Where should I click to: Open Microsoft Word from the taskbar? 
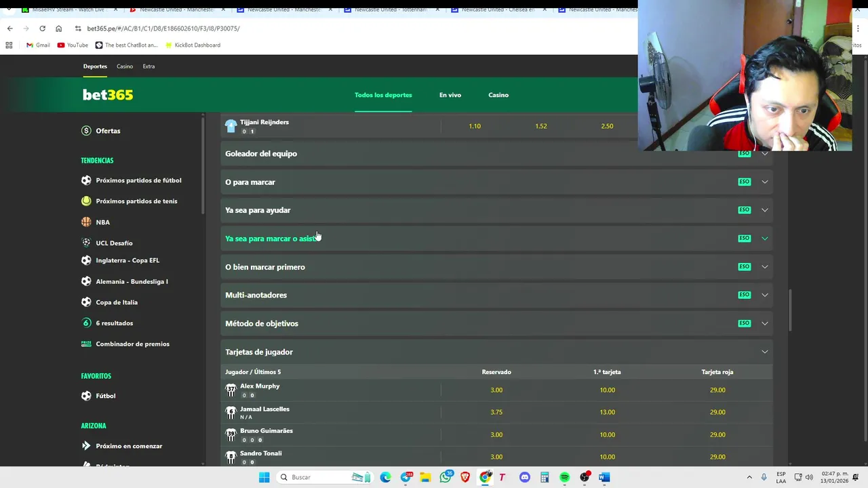[604, 477]
